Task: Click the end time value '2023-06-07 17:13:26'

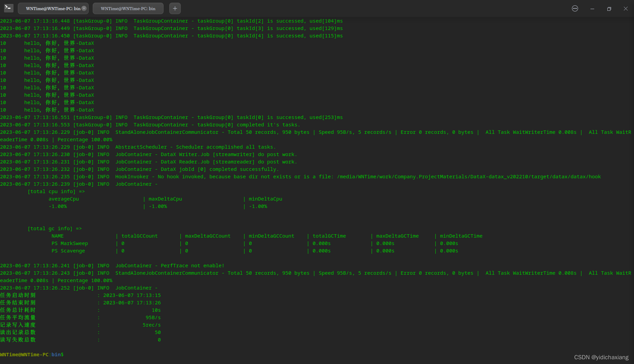Action: coord(132,303)
